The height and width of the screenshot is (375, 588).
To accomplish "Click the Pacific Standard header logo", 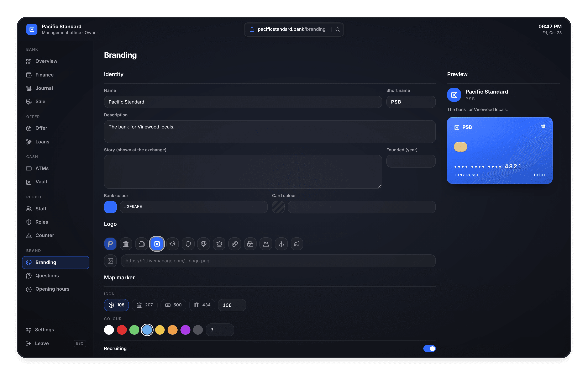I will pos(32,29).
